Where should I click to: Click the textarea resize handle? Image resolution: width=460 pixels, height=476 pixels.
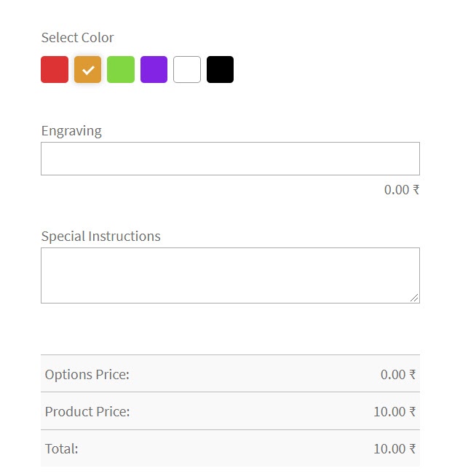414,298
